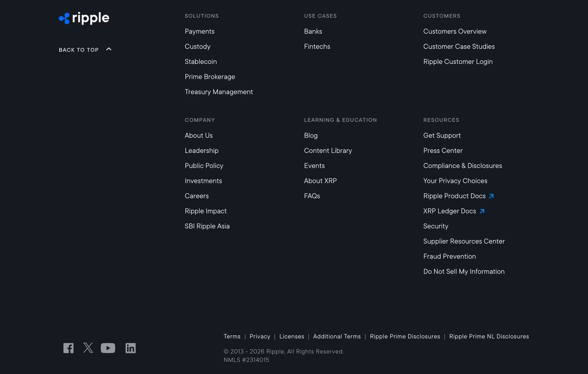Viewport: 588px width, 374px height.
Task: Click the CUSTOMERS section heading
Action: coord(442,16)
